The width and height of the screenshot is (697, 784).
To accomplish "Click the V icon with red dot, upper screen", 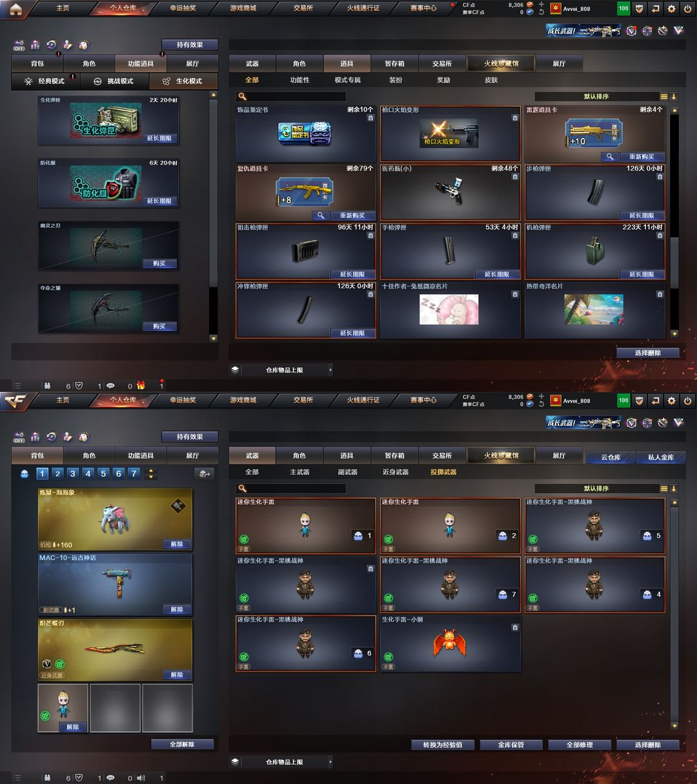I will click(x=631, y=30).
